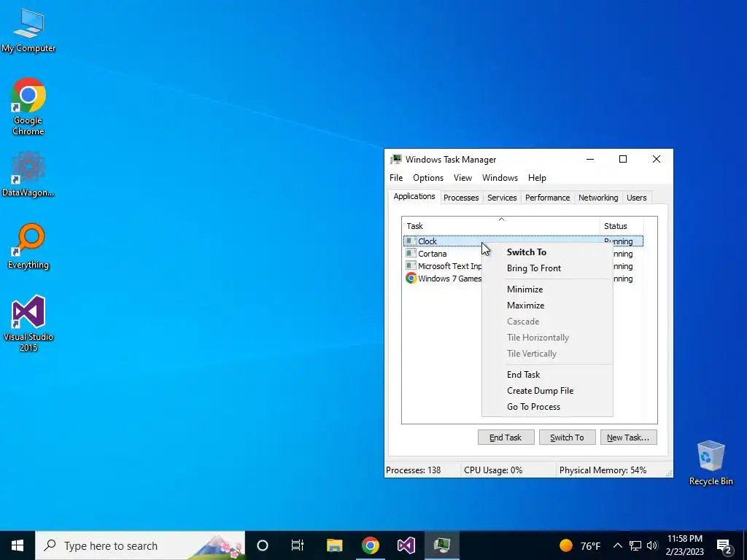
Task: Choose Maximize in context menu
Action: point(547,306)
